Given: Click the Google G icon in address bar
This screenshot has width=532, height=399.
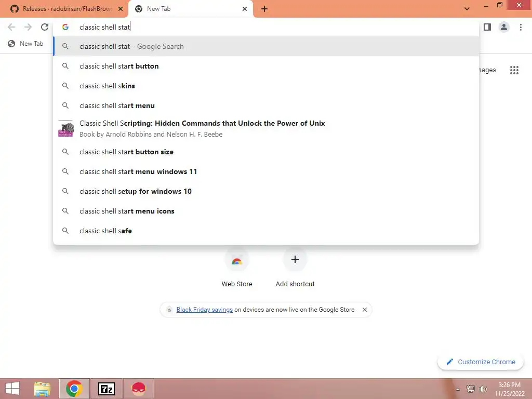Looking at the screenshot, I should pyautogui.click(x=65, y=27).
